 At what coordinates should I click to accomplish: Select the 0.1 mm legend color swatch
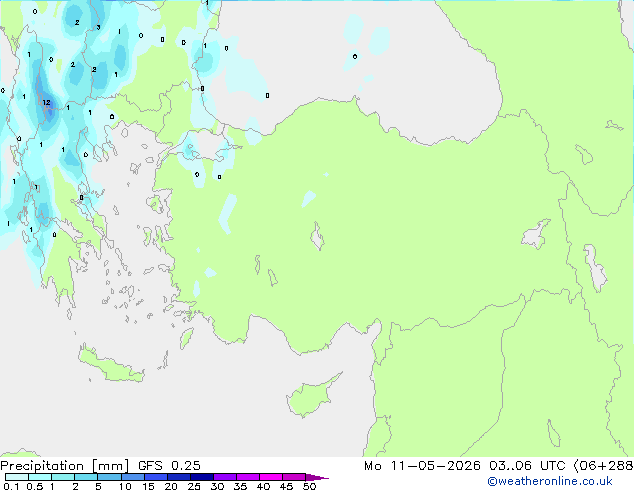pos(17,477)
